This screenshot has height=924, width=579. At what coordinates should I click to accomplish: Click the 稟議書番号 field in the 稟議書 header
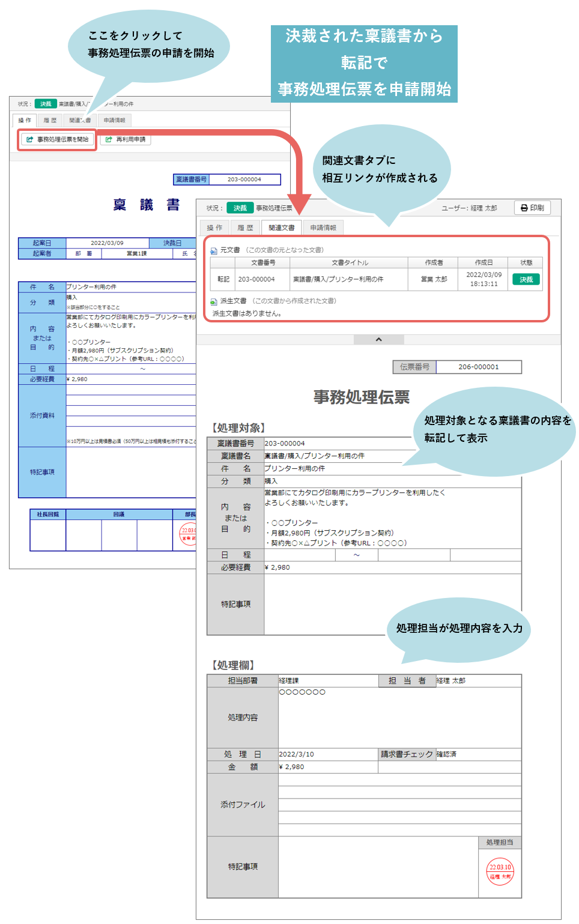pos(244,180)
